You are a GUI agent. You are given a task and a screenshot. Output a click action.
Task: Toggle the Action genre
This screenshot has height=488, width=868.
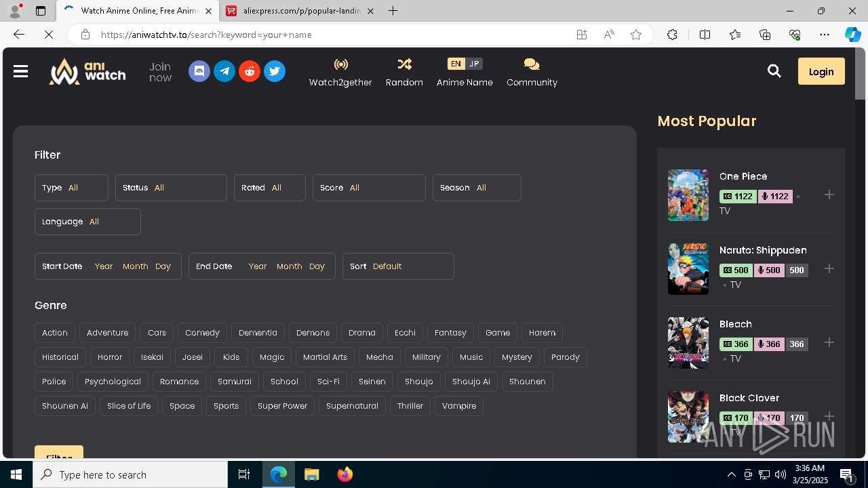point(55,333)
